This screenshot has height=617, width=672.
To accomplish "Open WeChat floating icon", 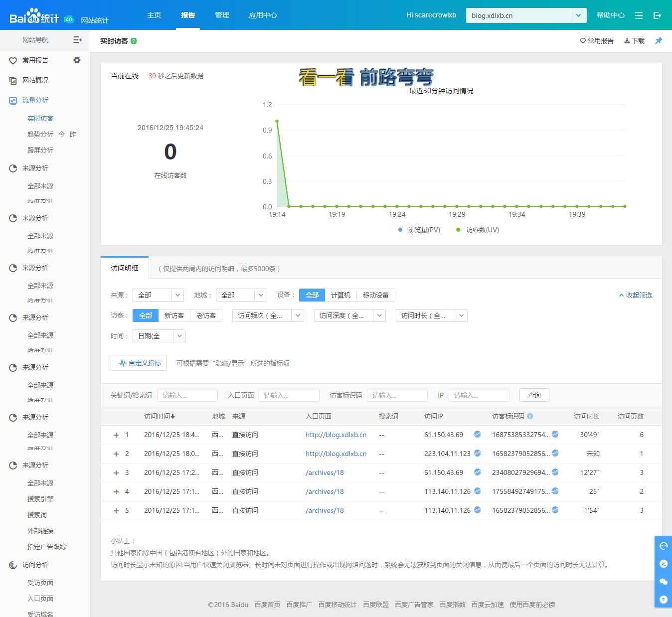I will [664, 582].
